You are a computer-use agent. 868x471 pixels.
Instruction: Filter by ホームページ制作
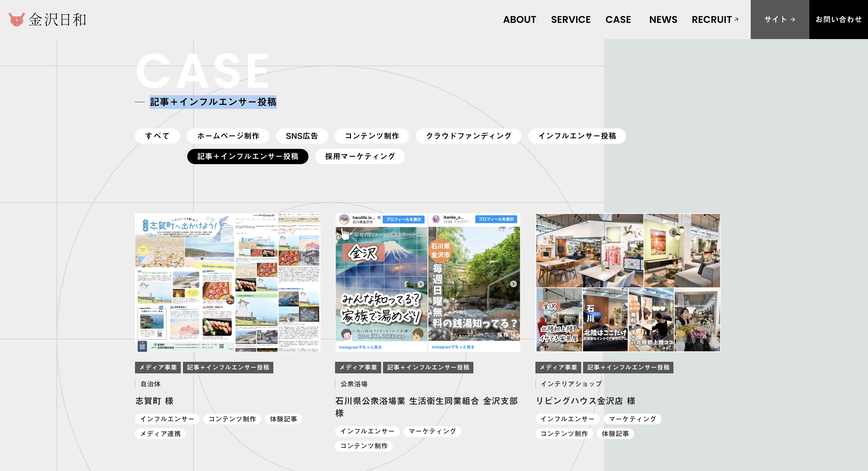pyautogui.click(x=228, y=136)
